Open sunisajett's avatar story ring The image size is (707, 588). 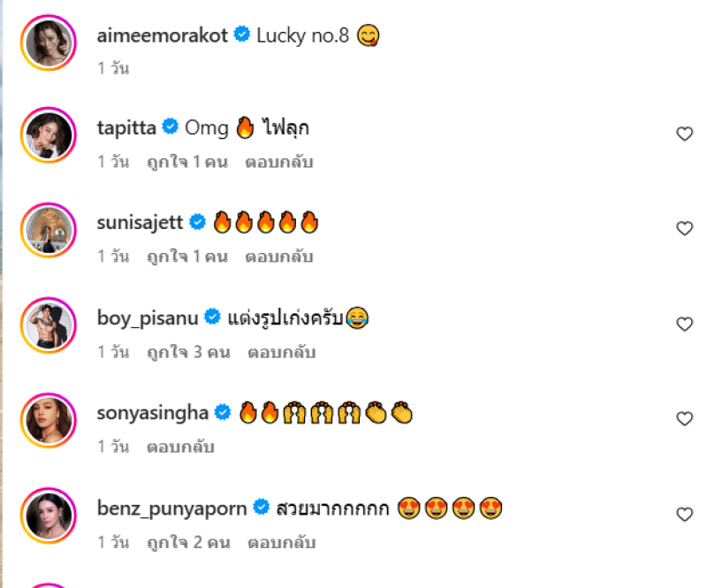coord(48,230)
